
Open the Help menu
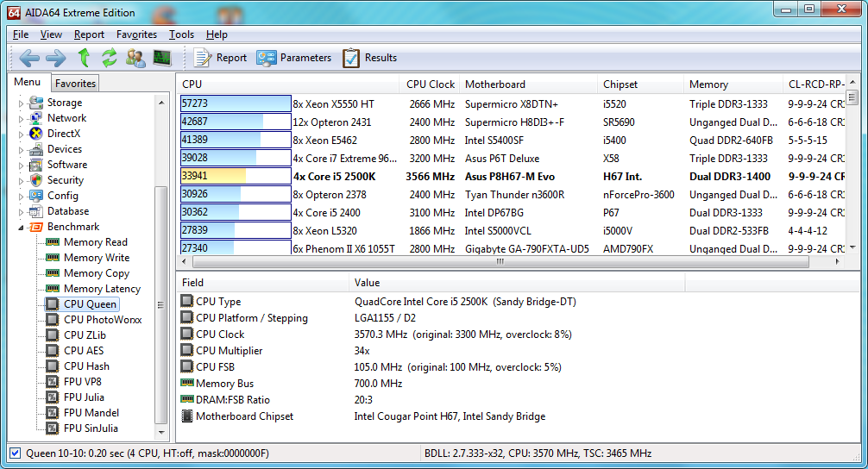coord(217,34)
